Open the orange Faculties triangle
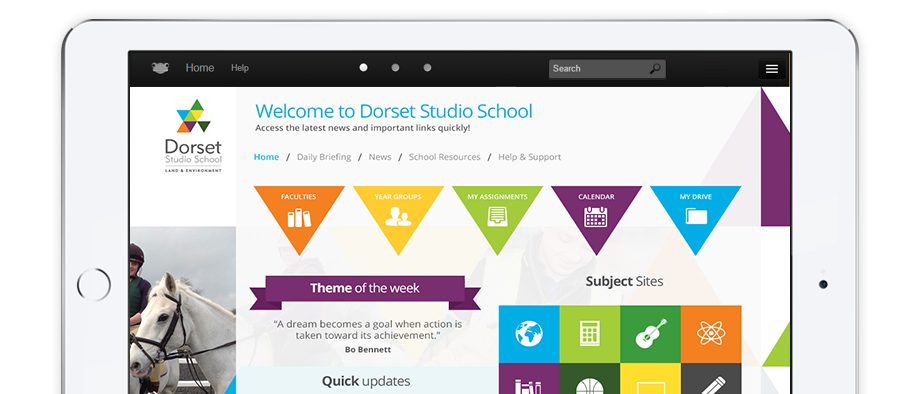The width and height of the screenshot is (920, 394). coord(299,212)
